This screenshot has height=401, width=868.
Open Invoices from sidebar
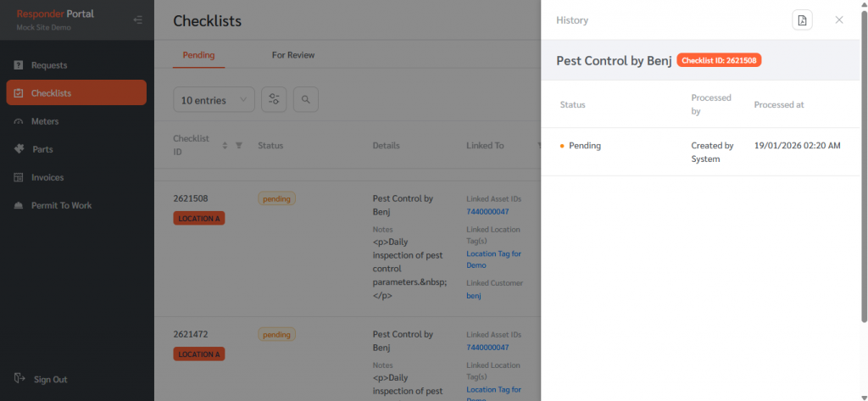(47, 177)
